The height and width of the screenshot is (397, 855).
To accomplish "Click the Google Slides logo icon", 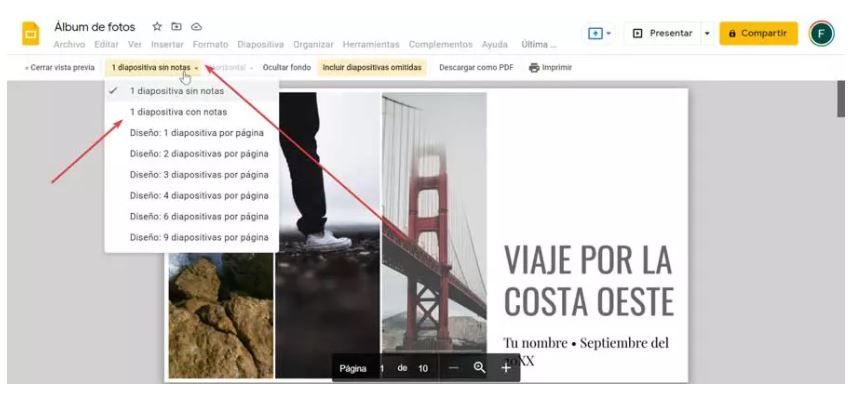I will click(x=31, y=34).
